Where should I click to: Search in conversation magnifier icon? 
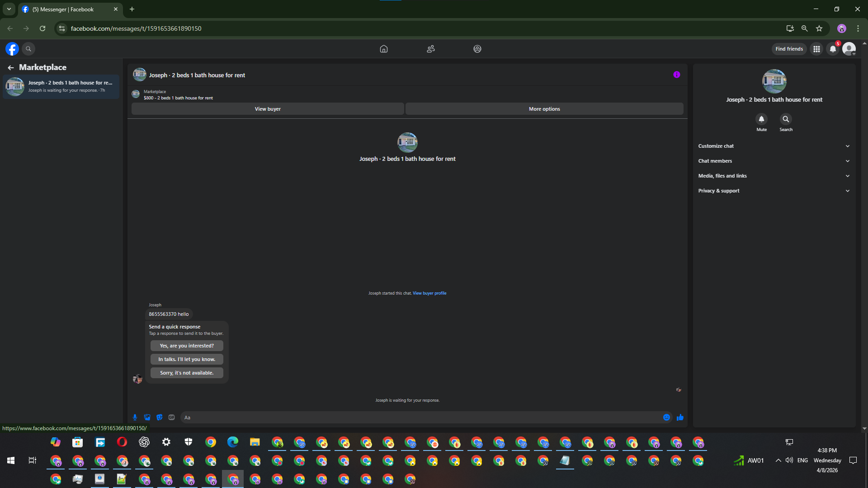click(786, 119)
